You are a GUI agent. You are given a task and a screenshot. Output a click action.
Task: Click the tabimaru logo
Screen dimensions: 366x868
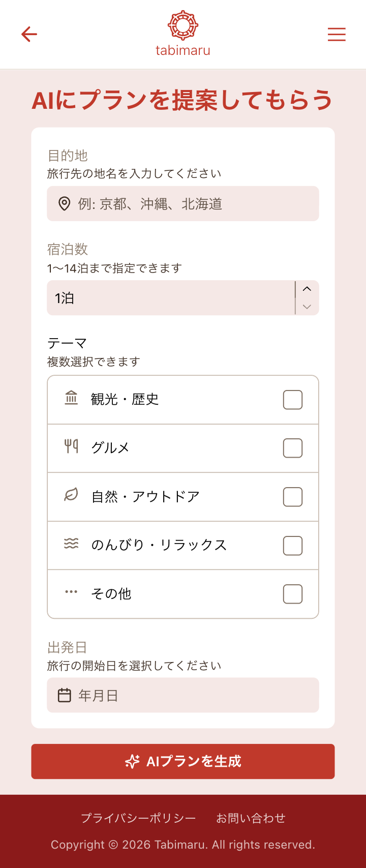pos(183,34)
